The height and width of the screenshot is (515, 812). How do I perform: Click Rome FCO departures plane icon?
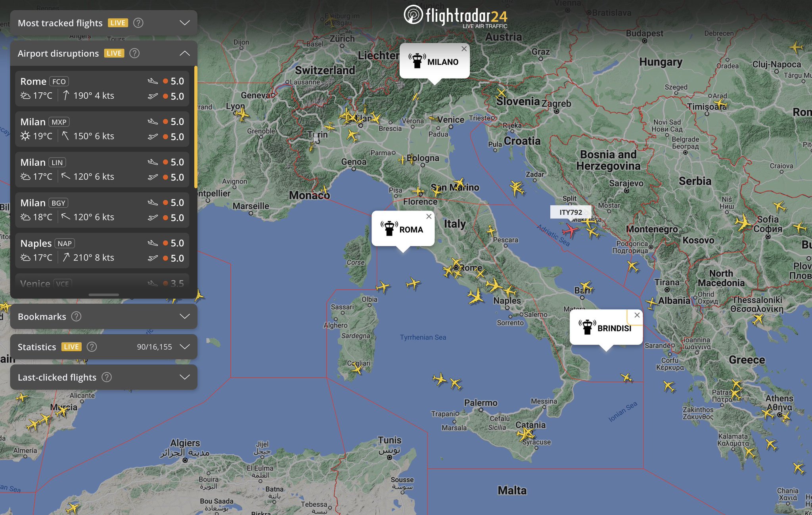(153, 96)
